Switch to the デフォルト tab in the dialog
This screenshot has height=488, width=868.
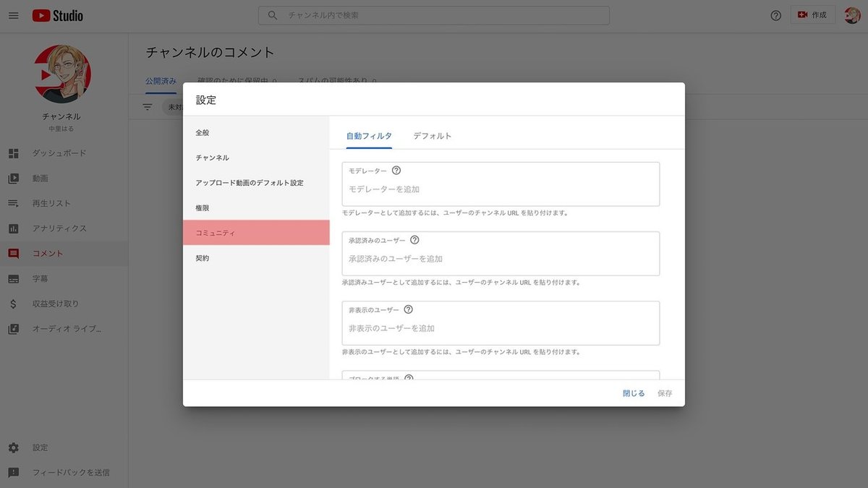(x=433, y=135)
